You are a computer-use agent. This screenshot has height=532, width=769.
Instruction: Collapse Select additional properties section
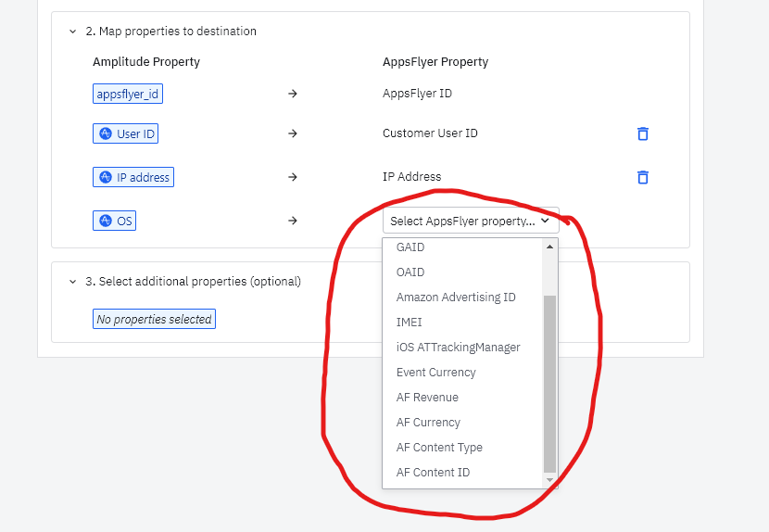point(73,282)
